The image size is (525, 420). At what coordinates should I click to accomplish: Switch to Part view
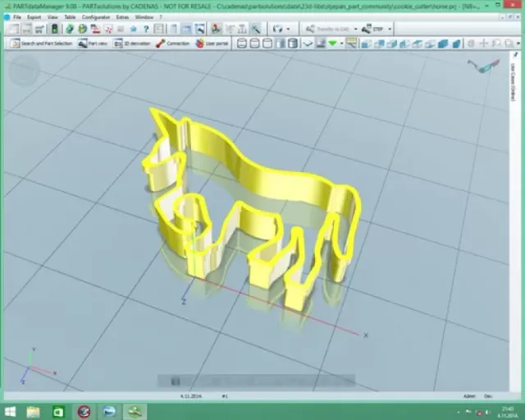[x=93, y=43]
